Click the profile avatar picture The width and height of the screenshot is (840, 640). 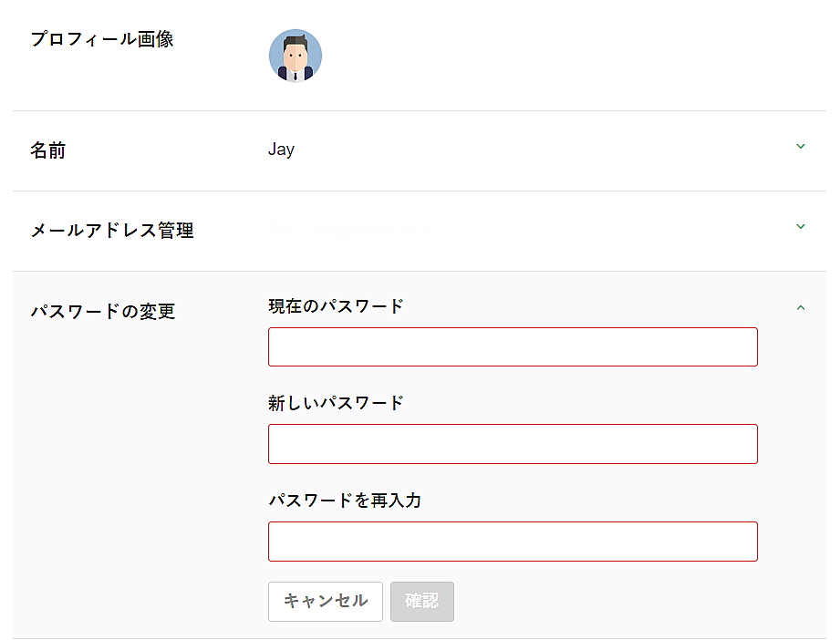coord(296,55)
